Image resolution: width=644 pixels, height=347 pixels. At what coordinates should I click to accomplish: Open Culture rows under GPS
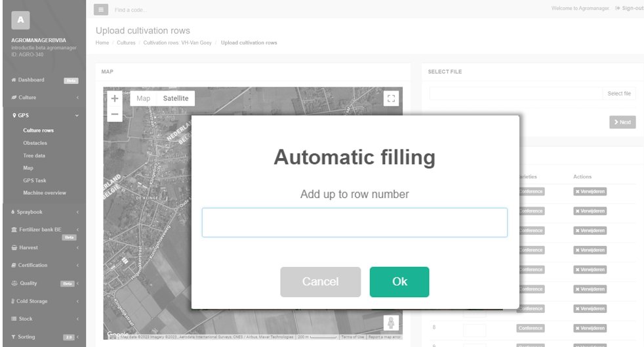(x=38, y=130)
